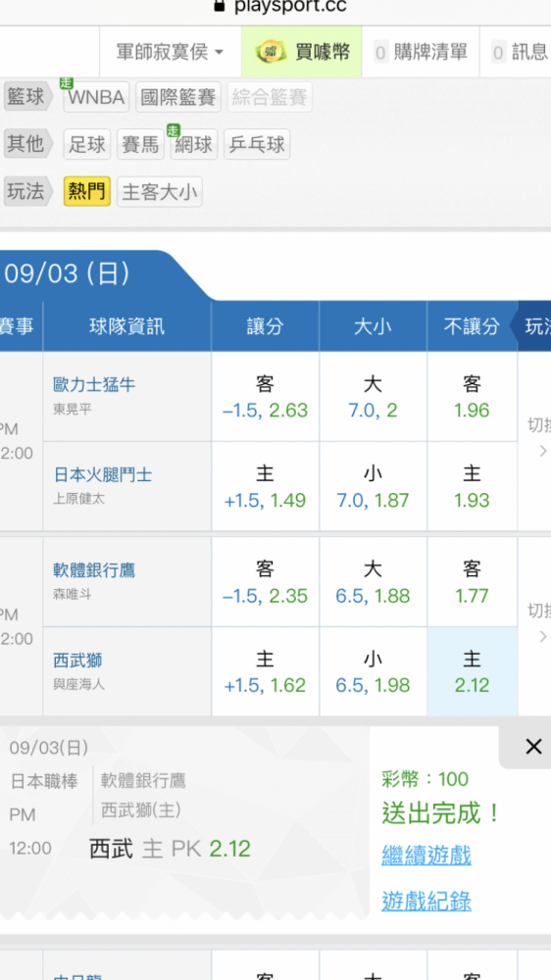Click the playsport.cc address bar
This screenshot has height=980, width=551.
279,7
